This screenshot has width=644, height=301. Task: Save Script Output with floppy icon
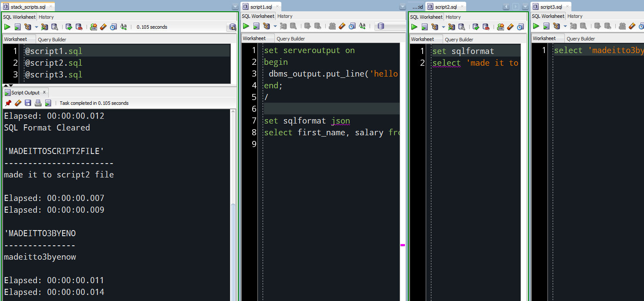pos(28,103)
